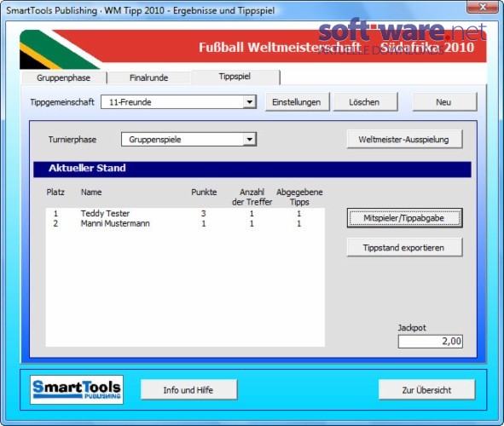
Task: Click the Löschen button
Action: [x=365, y=102]
